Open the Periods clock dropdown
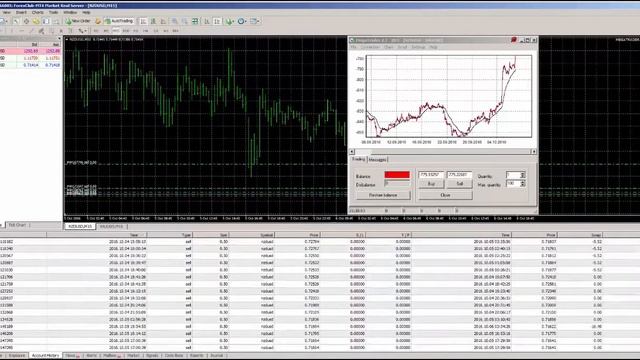 tap(242, 21)
